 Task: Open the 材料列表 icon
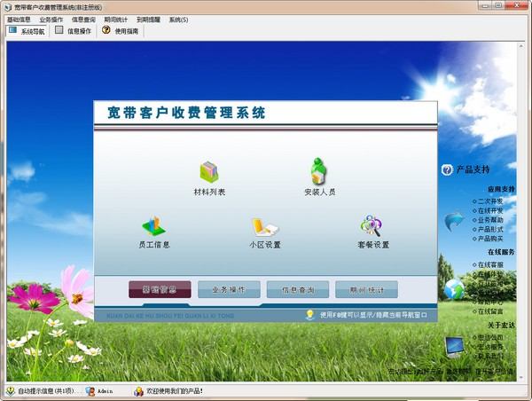tap(209, 171)
